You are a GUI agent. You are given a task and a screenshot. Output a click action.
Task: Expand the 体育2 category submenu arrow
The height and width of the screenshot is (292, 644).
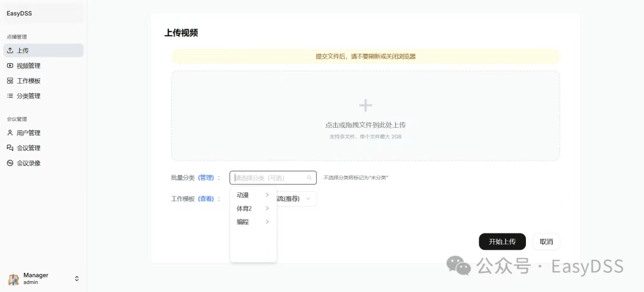(x=267, y=208)
